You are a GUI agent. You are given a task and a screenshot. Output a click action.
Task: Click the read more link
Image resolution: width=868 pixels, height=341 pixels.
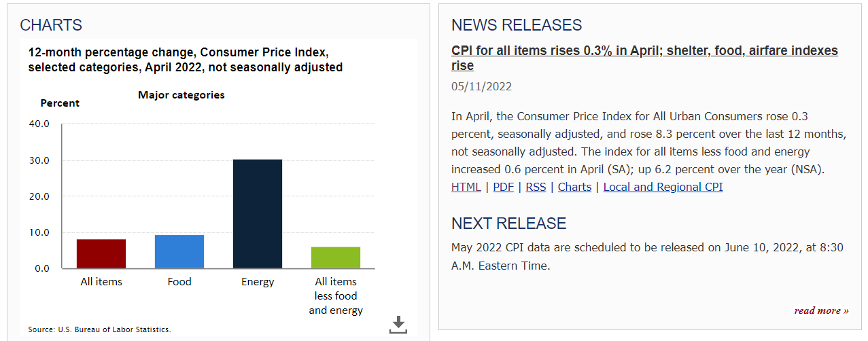pos(821,310)
